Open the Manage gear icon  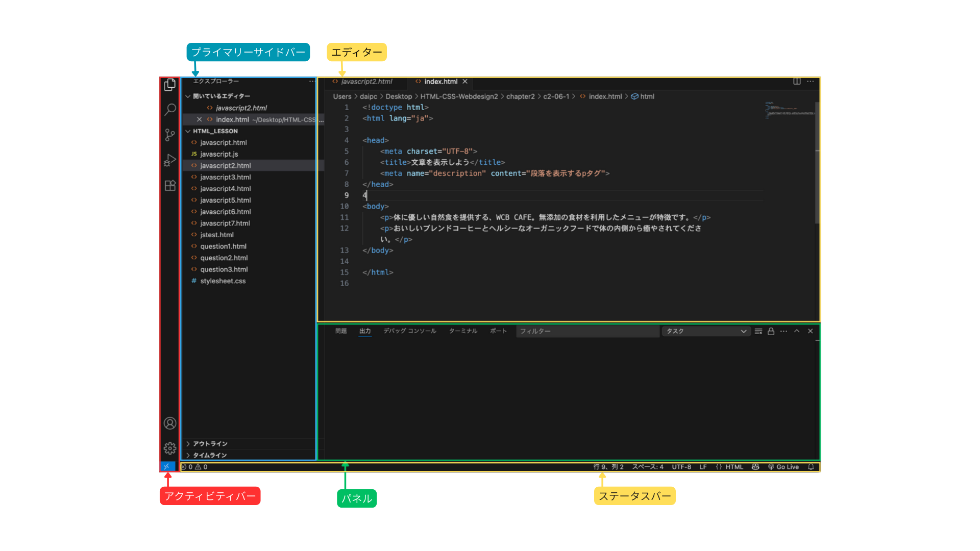tap(170, 448)
